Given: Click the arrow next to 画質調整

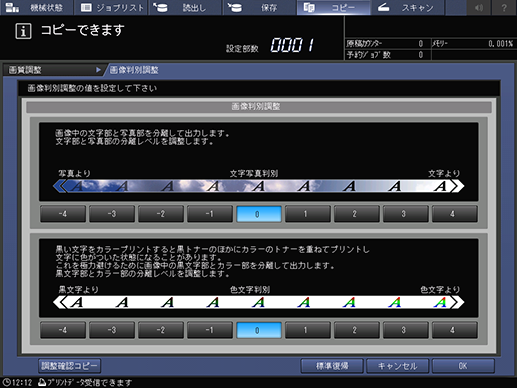Looking at the screenshot, I should (x=98, y=70).
